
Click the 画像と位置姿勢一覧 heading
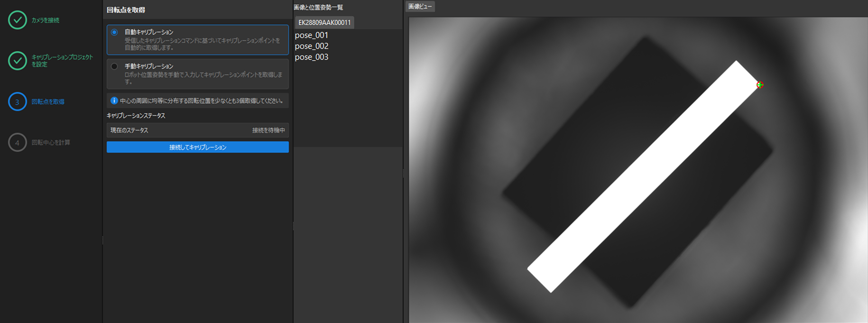[x=318, y=7]
